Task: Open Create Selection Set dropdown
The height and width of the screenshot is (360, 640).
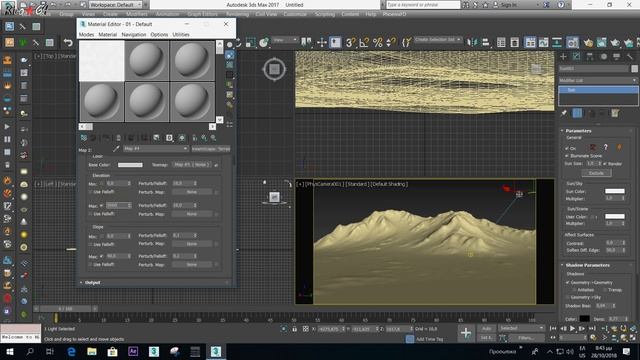Action: (x=438, y=40)
